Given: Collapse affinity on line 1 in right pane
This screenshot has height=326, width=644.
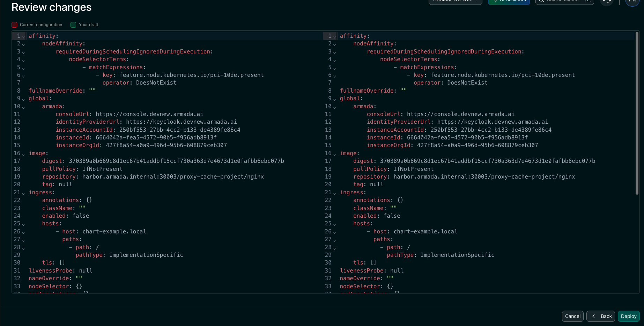Looking at the screenshot, I should (334, 36).
